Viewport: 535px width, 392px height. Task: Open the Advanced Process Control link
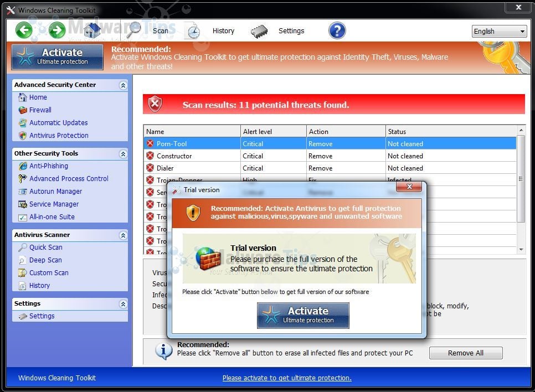click(x=69, y=178)
